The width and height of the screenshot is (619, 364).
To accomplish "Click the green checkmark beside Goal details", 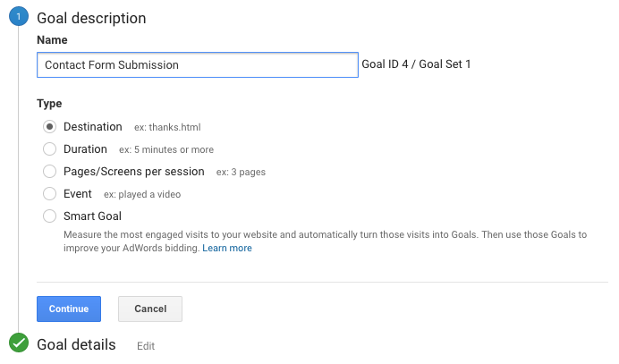I will point(18,344).
